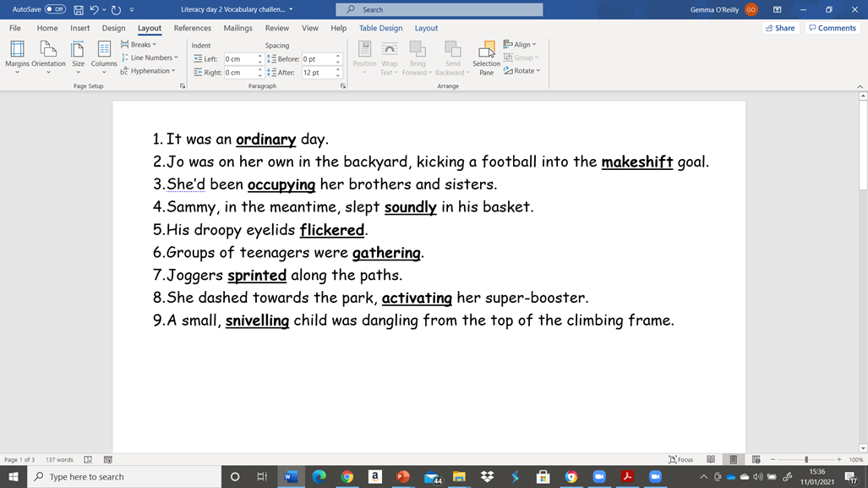The image size is (868, 488).
Task: Click the underlined word 'snivelling'
Action: tap(258, 321)
